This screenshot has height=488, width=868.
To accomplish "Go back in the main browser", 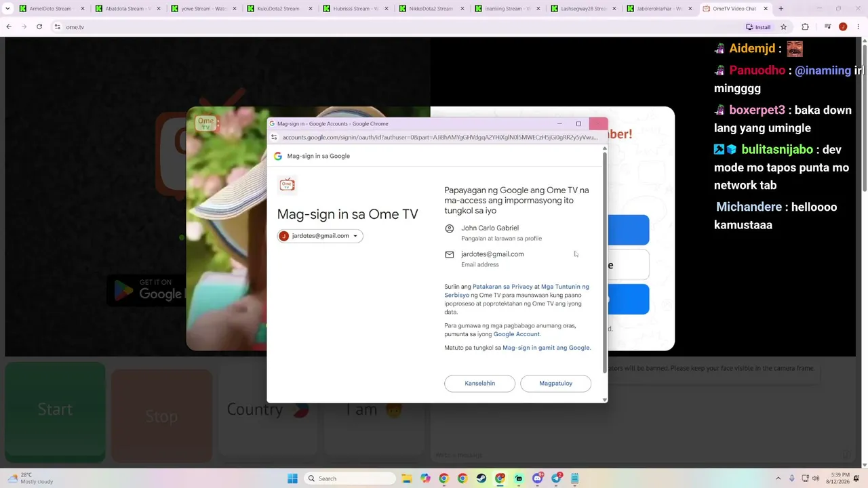I will point(9,27).
